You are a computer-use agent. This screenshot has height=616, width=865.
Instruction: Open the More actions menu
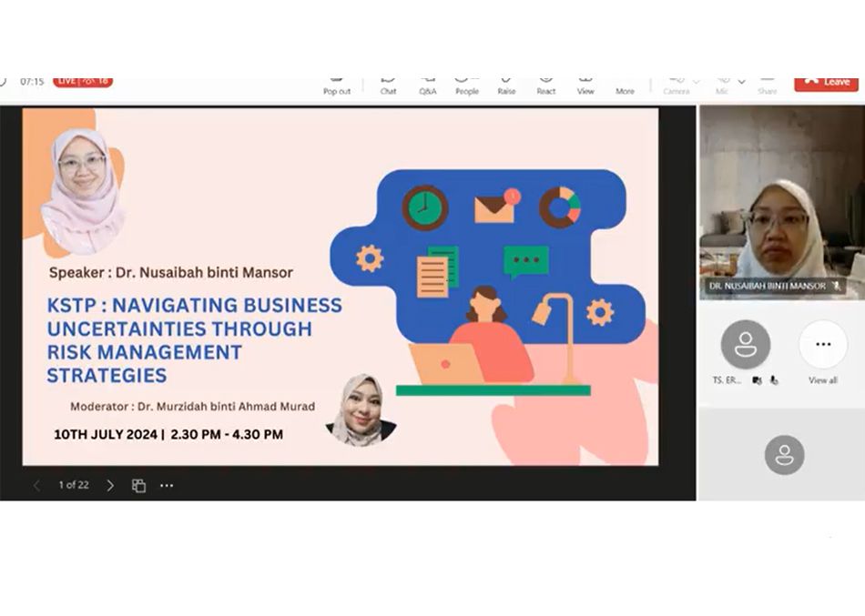tap(625, 85)
